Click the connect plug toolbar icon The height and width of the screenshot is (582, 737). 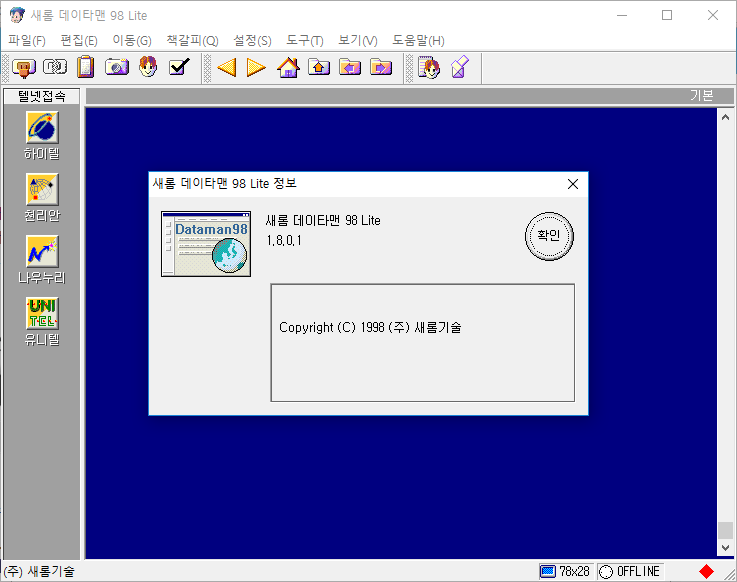tap(24, 67)
